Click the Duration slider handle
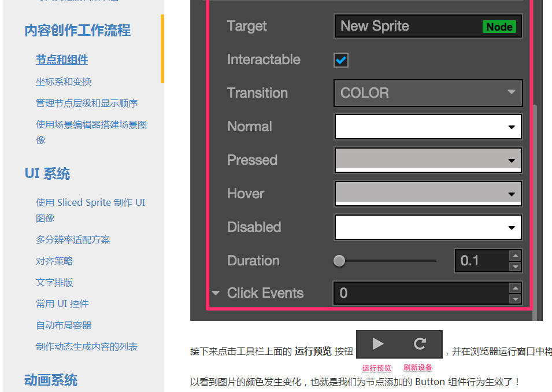The height and width of the screenshot is (392, 552). coord(339,261)
